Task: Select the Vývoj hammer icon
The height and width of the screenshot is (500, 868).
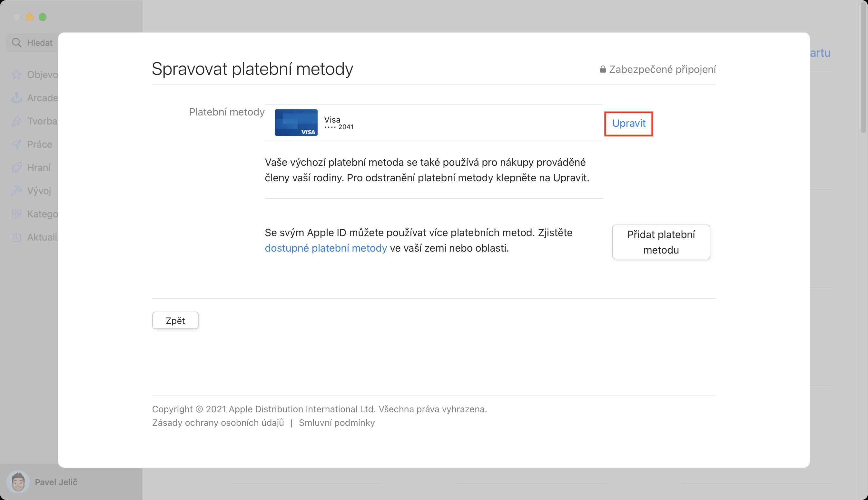Action: click(x=16, y=191)
